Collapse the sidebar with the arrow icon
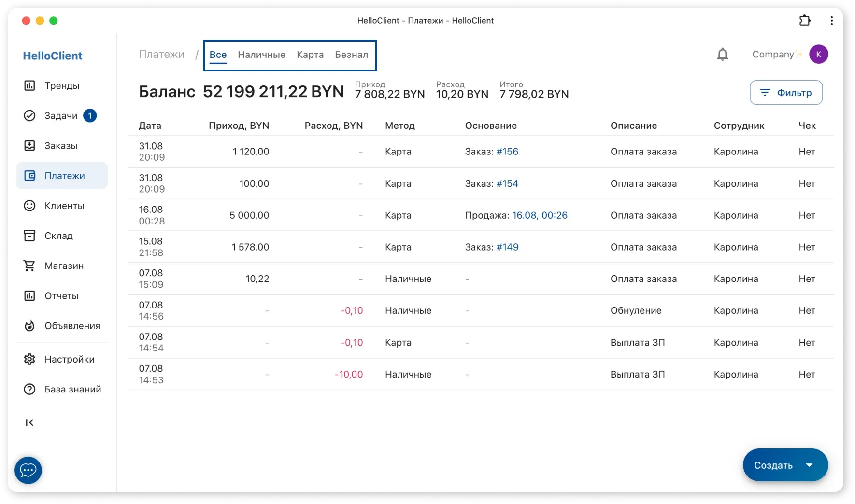This screenshot has width=855, height=504. 29,422
